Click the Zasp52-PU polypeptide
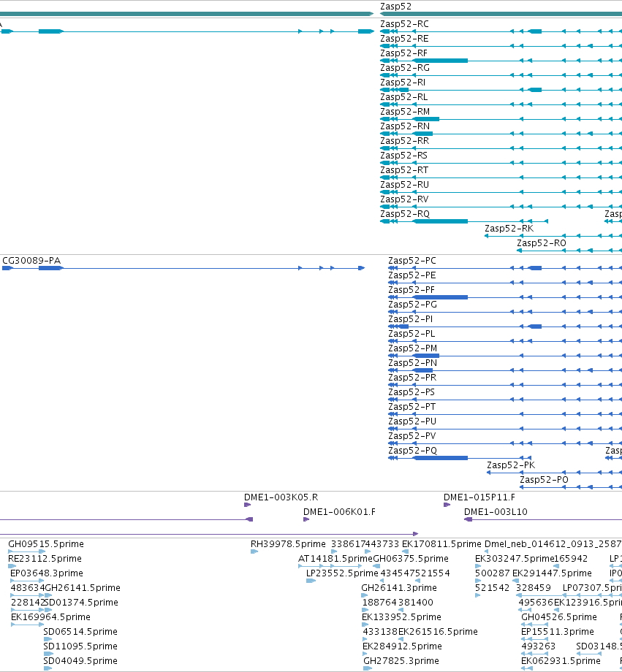 point(412,421)
